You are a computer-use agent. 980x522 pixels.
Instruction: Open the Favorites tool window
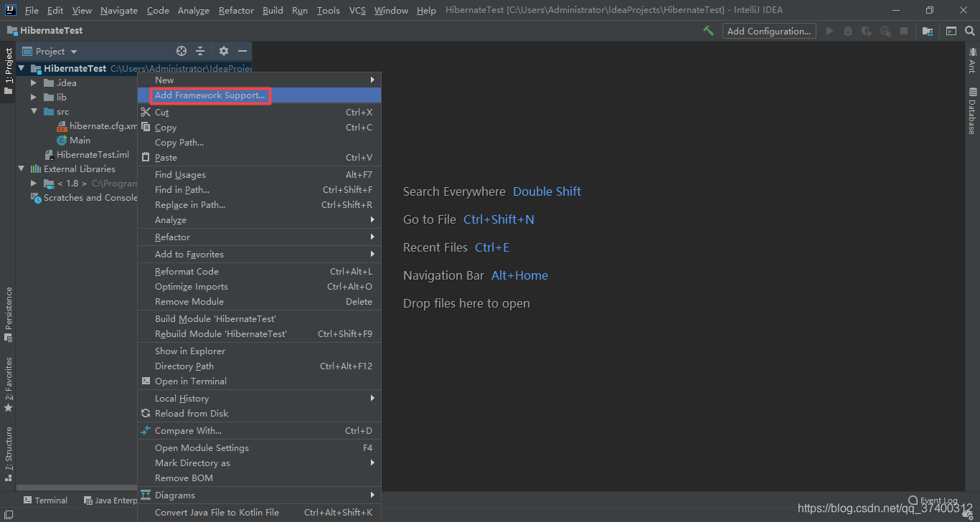coord(8,384)
